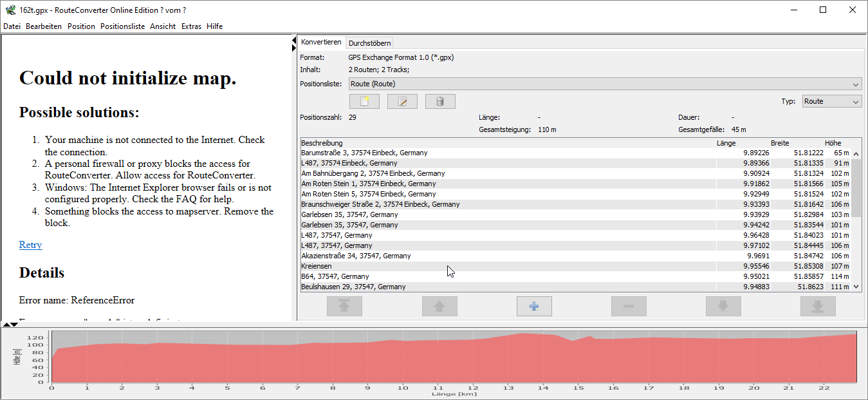Click the position list scrollbar down arrow
The height and width of the screenshot is (400, 868).
coord(856,287)
